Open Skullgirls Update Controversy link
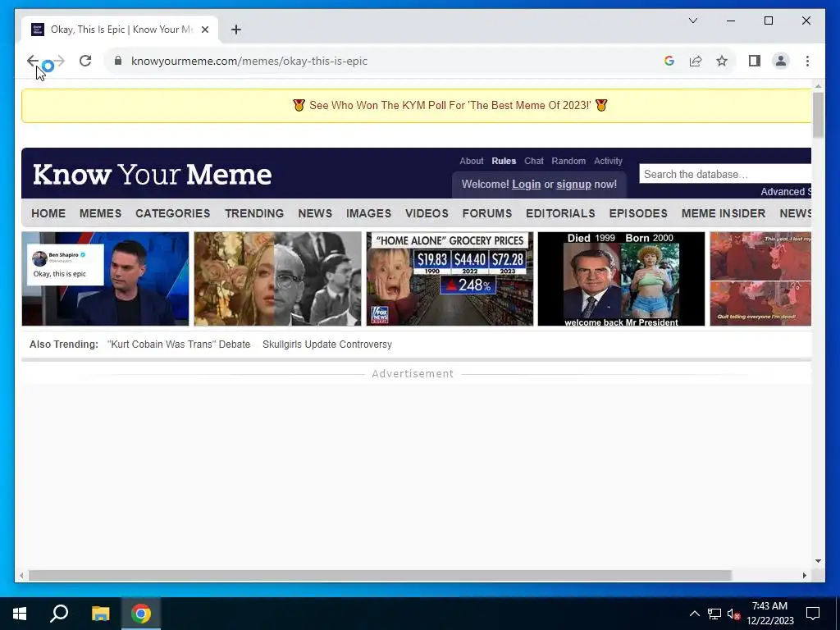The width and height of the screenshot is (840, 630). 326,345
